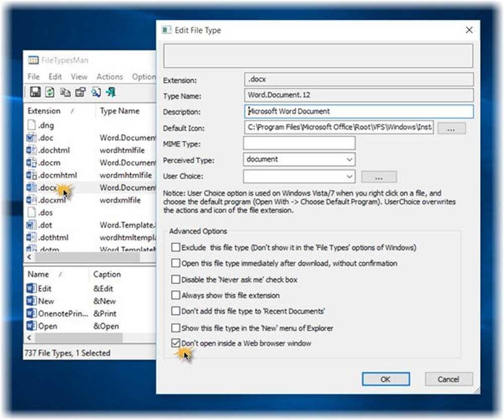Image resolution: width=504 pixels, height=420 pixels.
Task: Select the .docm extension row icon
Action: click(x=32, y=163)
